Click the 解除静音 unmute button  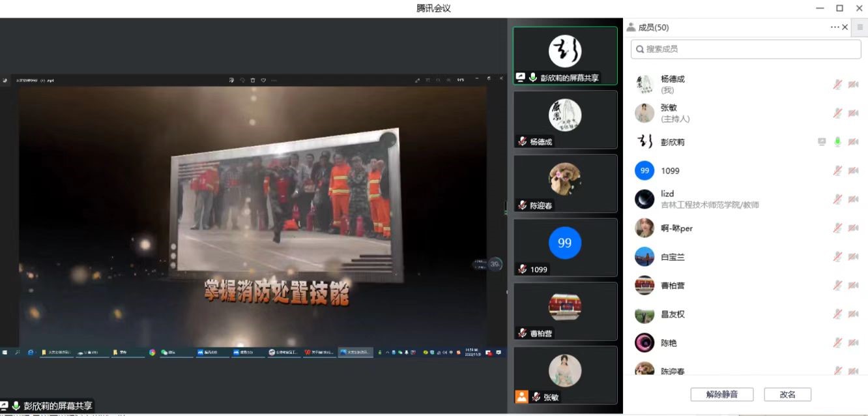[721, 394]
